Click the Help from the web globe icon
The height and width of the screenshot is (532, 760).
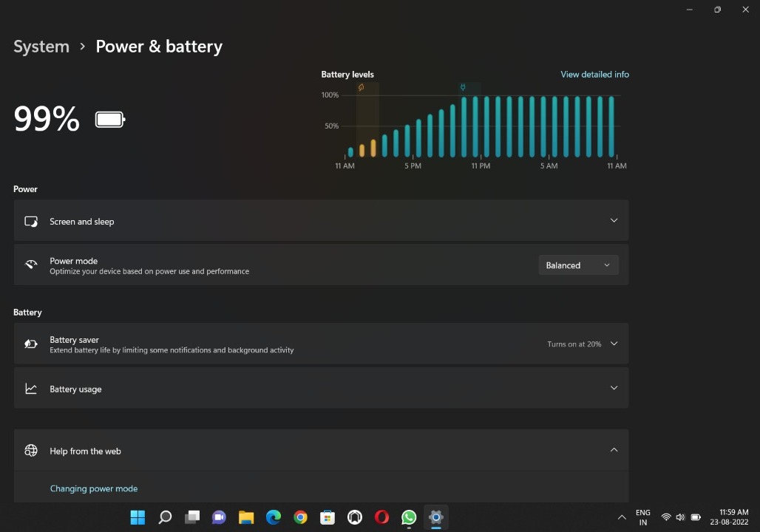(x=31, y=451)
